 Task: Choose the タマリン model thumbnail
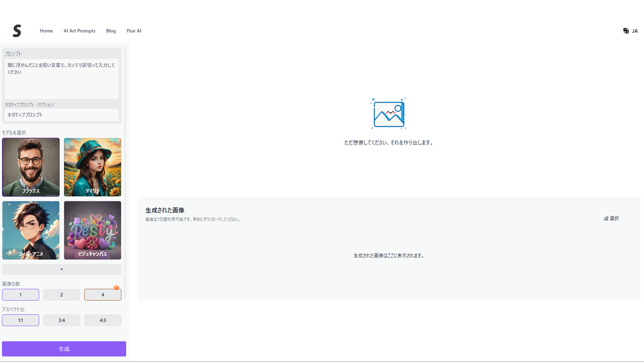pos(93,167)
